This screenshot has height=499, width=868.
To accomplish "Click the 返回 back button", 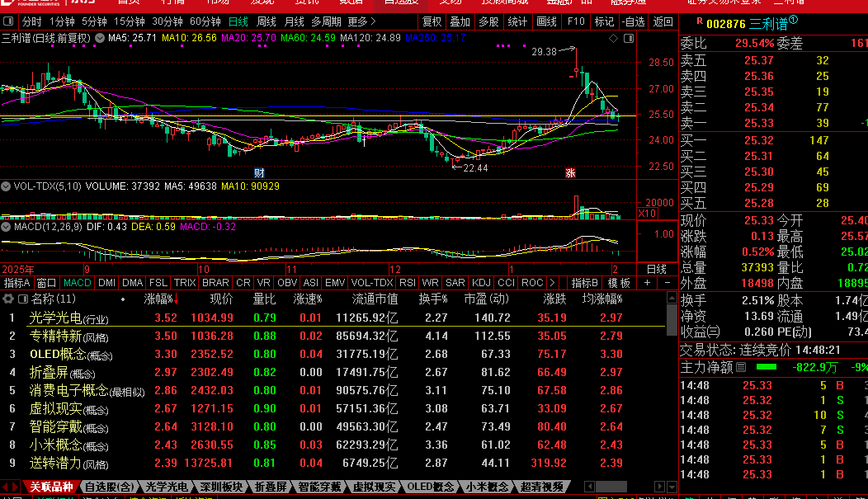I will [663, 21].
